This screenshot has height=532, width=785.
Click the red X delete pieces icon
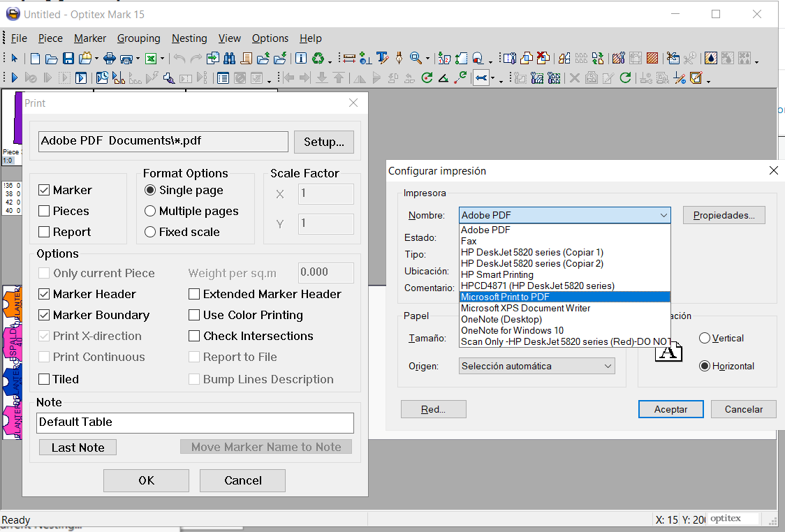pyautogui.click(x=543, y=59)
